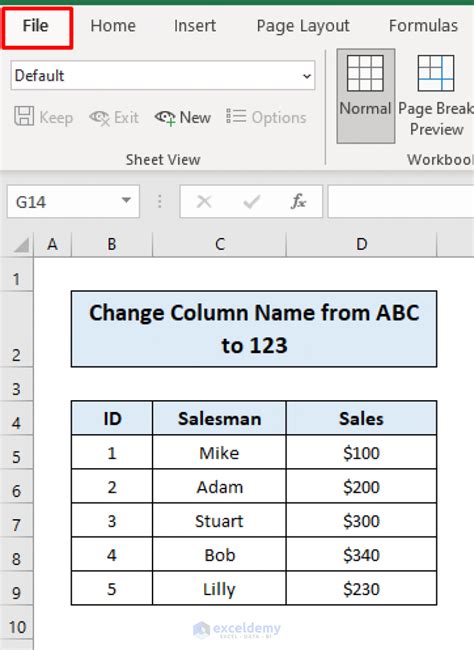Image resolution: width=474 pixels, height=650 pixels.
Task: Open sheet view Options
Action: click(x=266, y=117)
